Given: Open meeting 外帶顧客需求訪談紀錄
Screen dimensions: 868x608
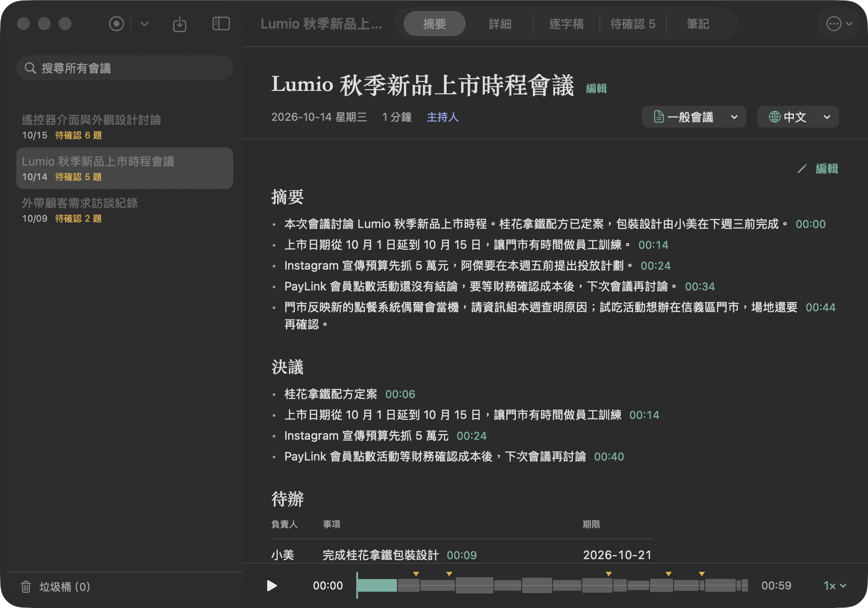Looking at the screenshot, I should (x=125, y=210).
